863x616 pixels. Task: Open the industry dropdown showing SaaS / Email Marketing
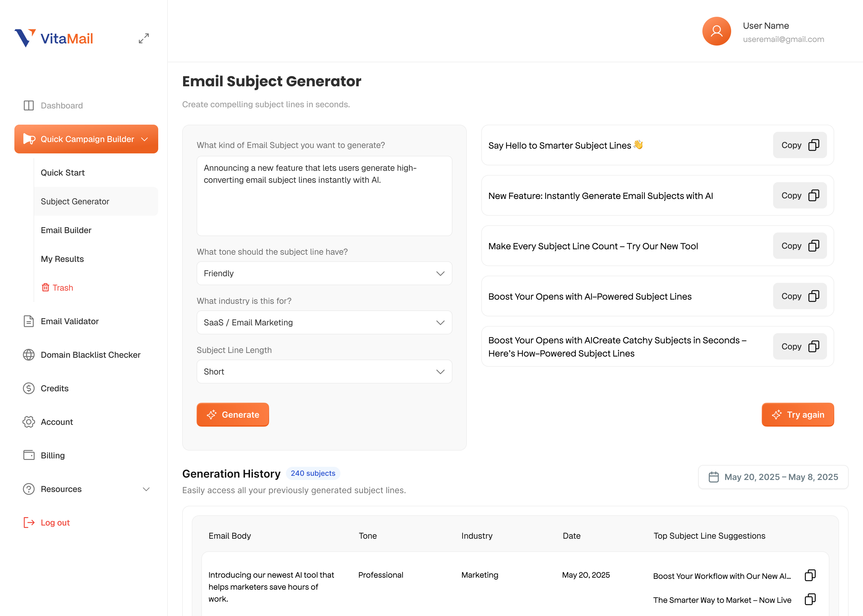[x=324, y=322]
